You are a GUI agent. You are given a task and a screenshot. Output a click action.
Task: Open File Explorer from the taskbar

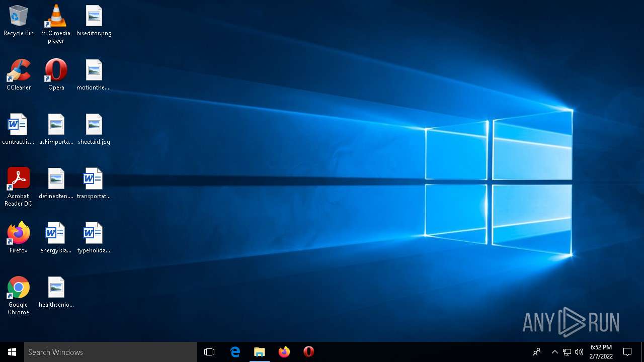pos(260,352)
